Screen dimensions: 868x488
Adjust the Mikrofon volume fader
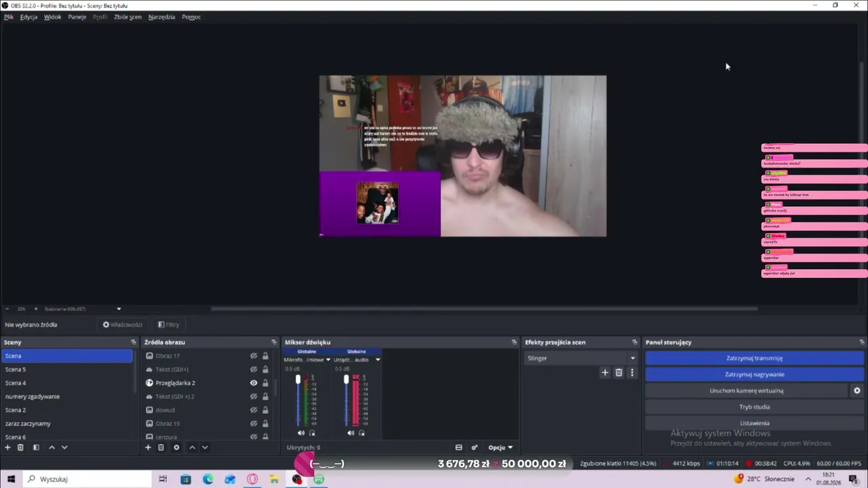click(298, 381)
